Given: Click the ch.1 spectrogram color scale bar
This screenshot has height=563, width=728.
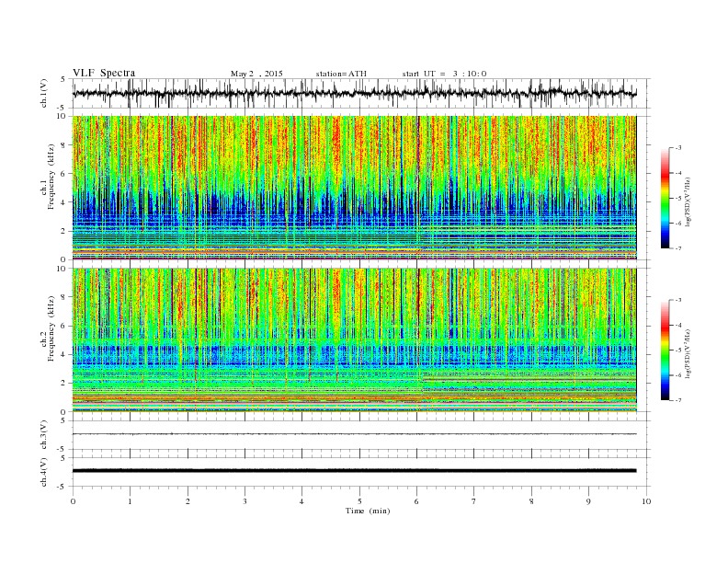Looking at the screenshot, I should 665,198.
